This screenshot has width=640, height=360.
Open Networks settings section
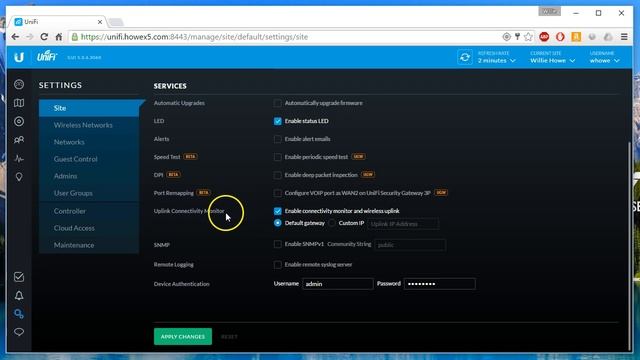pyautogui.click(x=89, y=142)
